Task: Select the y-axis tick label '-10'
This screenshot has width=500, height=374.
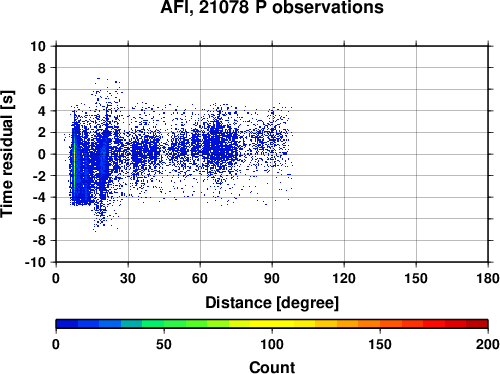Action: click(x=35, y=262)
